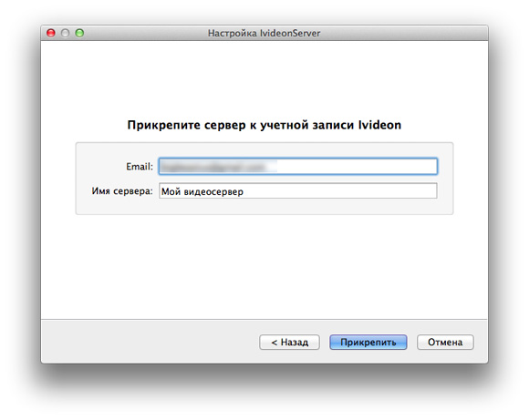Go back with the Назад button
Viewport: 529px width, 420px height.
pos(289,343)
